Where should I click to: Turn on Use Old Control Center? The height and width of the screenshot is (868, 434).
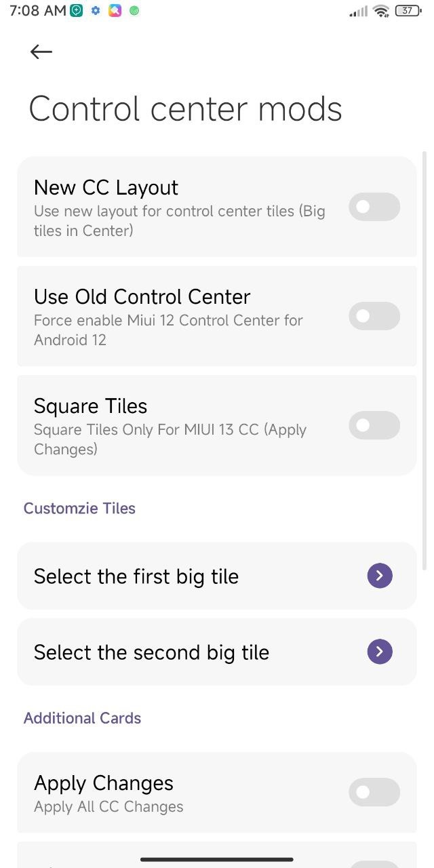tap(374, 316)
